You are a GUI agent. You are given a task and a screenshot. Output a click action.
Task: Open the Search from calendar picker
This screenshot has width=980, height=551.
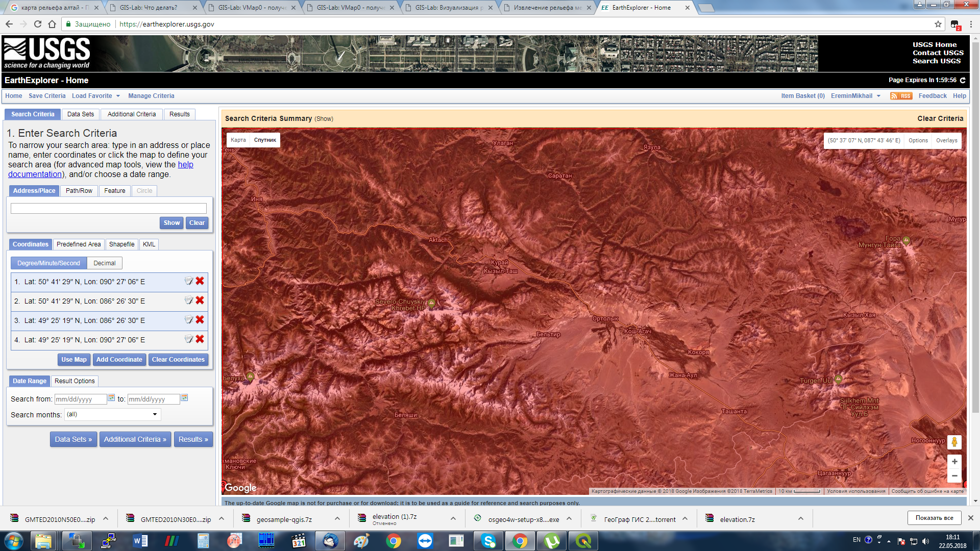click(x=111, y=398)
